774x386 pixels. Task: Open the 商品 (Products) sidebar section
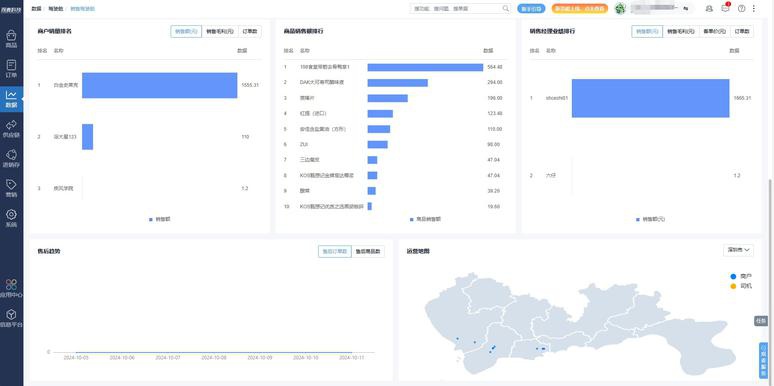11,39
